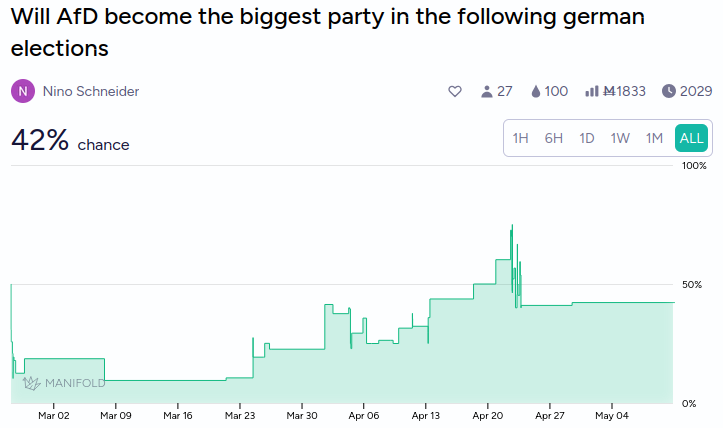
Task: Like the market with the heart icon
Action: point(455,91)
